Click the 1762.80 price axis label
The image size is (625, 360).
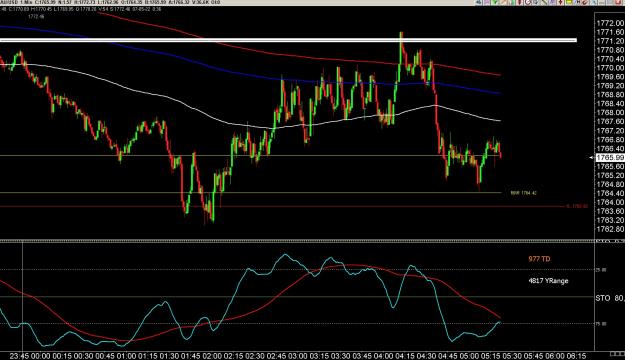[x=609, y=229]
